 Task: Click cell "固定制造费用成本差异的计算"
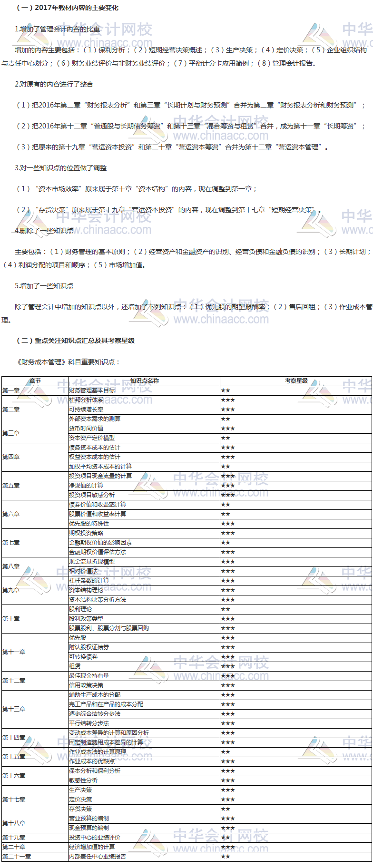coord(144,742)
